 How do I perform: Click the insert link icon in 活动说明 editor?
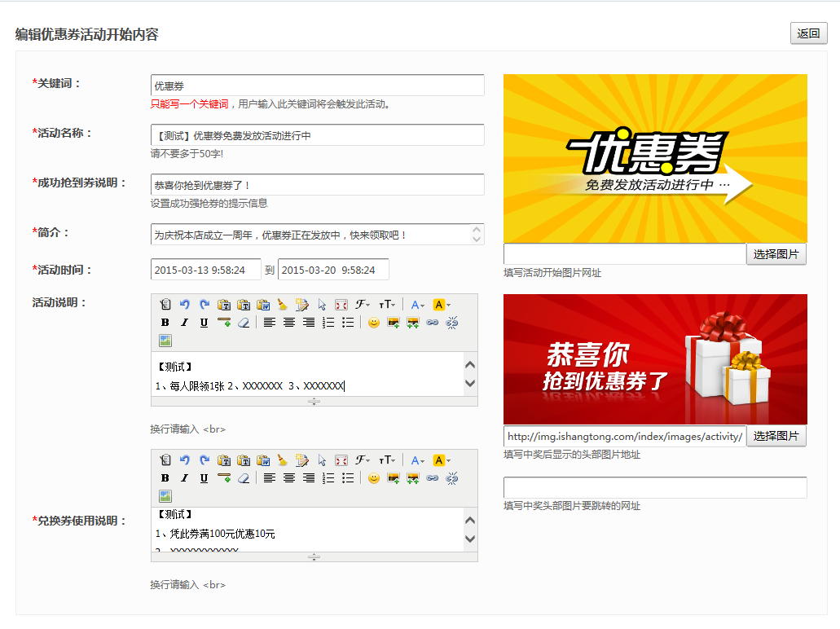click(433, 323)
